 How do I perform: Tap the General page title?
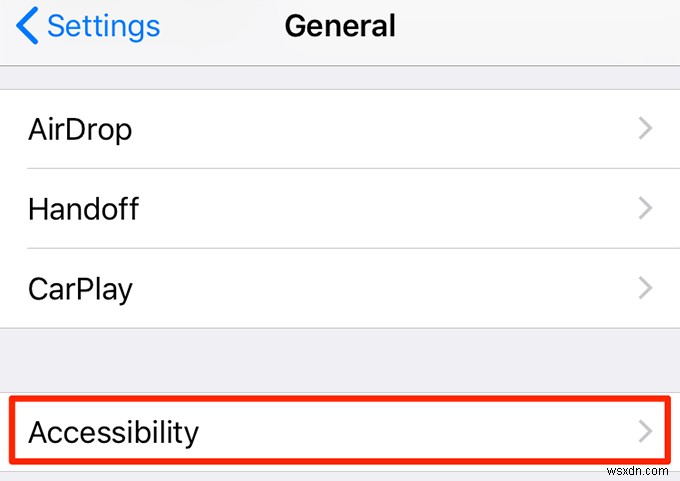340,26
